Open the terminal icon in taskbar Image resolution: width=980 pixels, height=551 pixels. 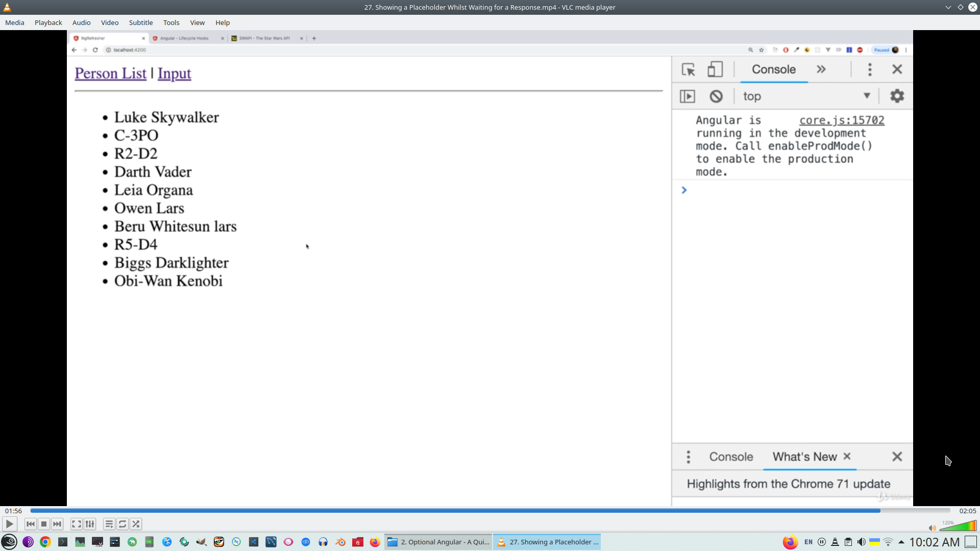pos(63,542)
